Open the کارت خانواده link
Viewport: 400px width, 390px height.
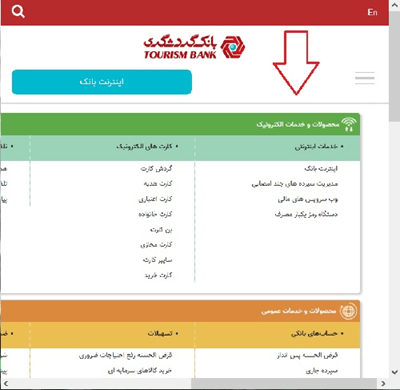[x=155, y=214]
